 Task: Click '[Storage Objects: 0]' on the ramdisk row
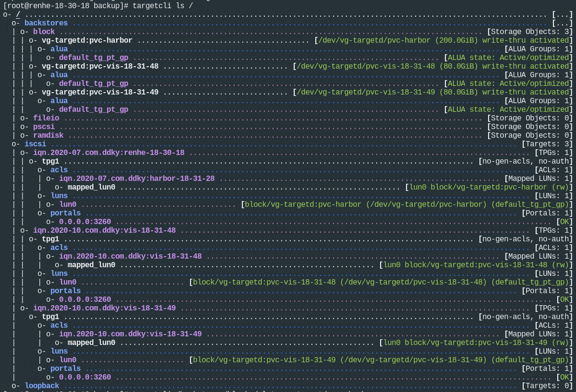click(x=530, y=135)
